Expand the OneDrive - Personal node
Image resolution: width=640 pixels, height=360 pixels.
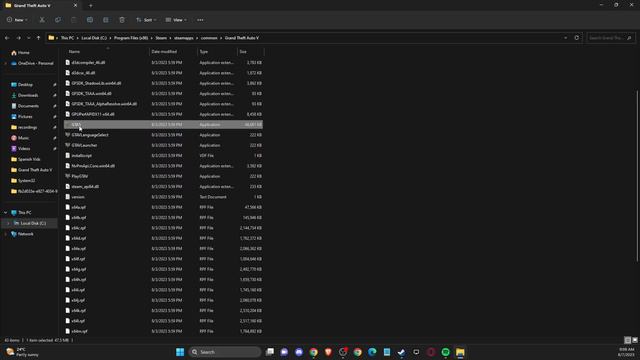(x=5, y=63)
